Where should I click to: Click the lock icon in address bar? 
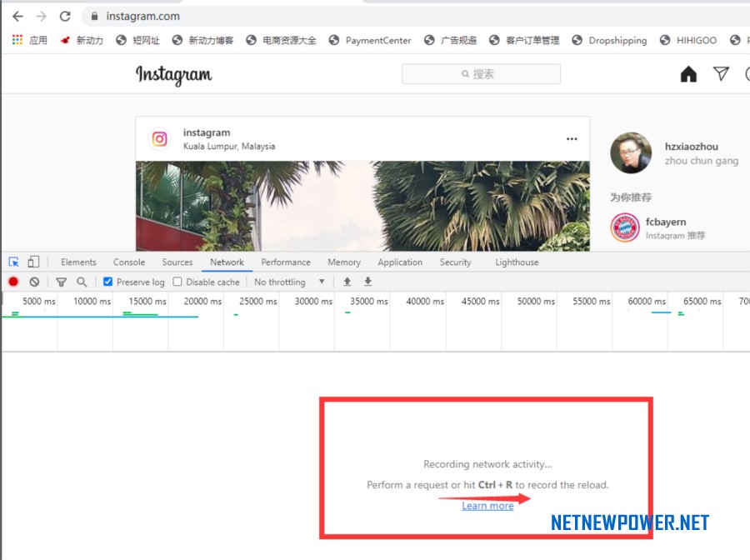click(95, 17)
